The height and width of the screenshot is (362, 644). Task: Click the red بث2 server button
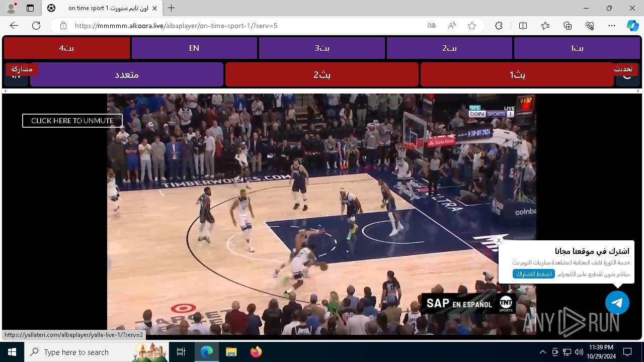coord(322,74)
